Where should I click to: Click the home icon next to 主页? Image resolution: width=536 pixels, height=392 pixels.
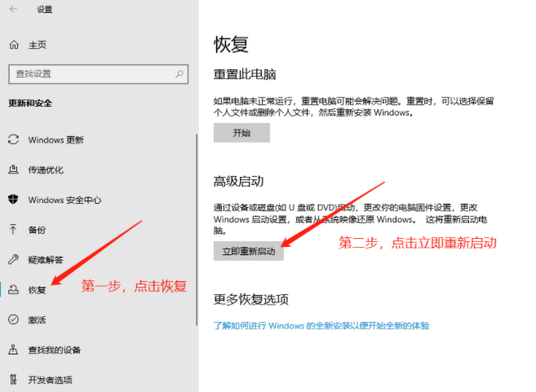(14, 44)
